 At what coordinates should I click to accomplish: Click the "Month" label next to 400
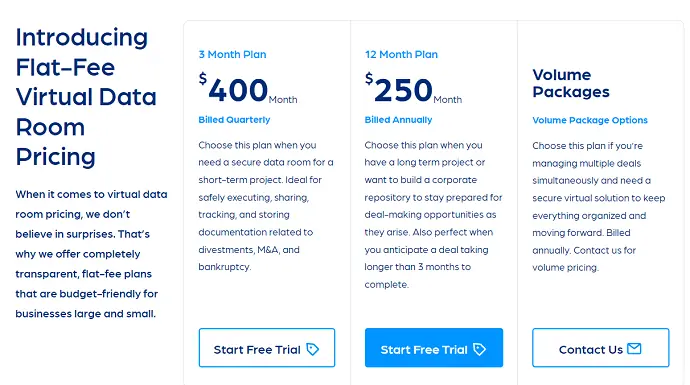click(283, 100)
